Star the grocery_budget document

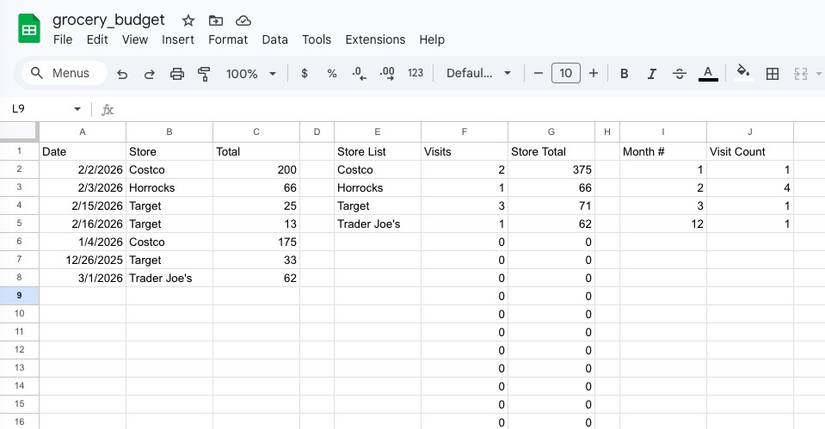tap(188, 21)
